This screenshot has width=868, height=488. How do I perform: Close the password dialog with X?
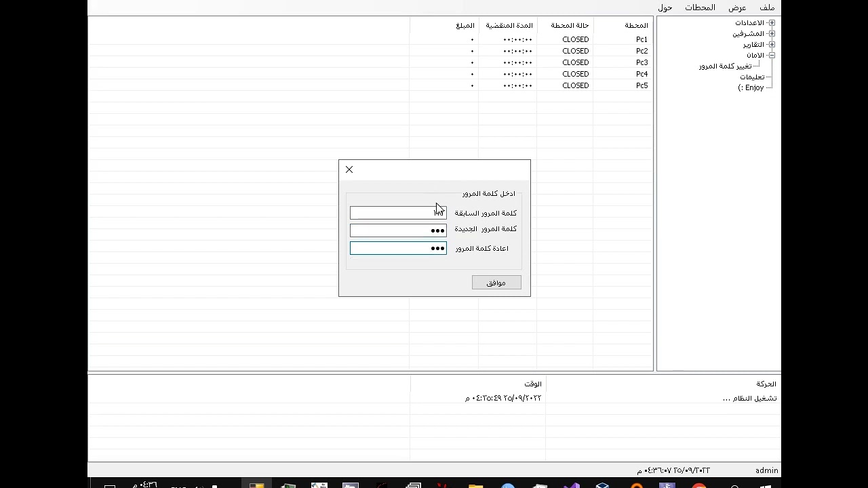point(349,169)
